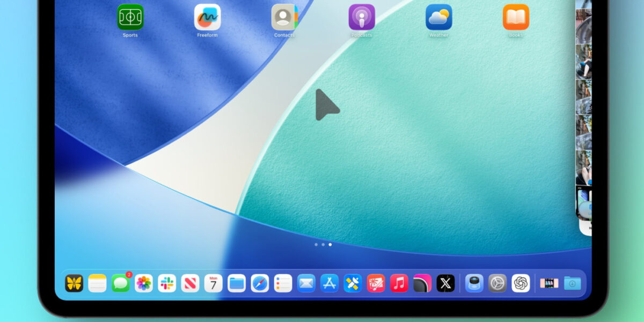Open Slack in the dock
The width and height of the screenshot is (644, 322).
pos(167,283)
